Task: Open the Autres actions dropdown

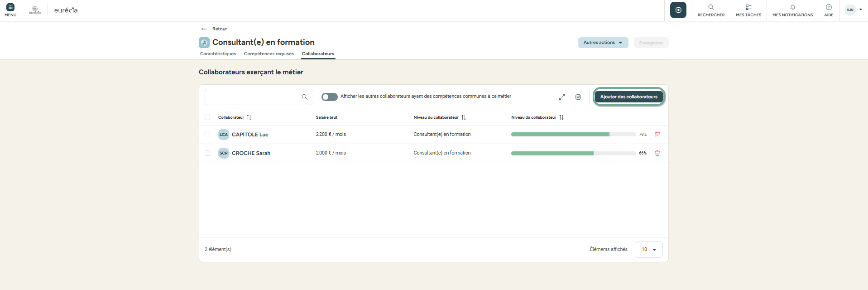Action: click(603, 43)
